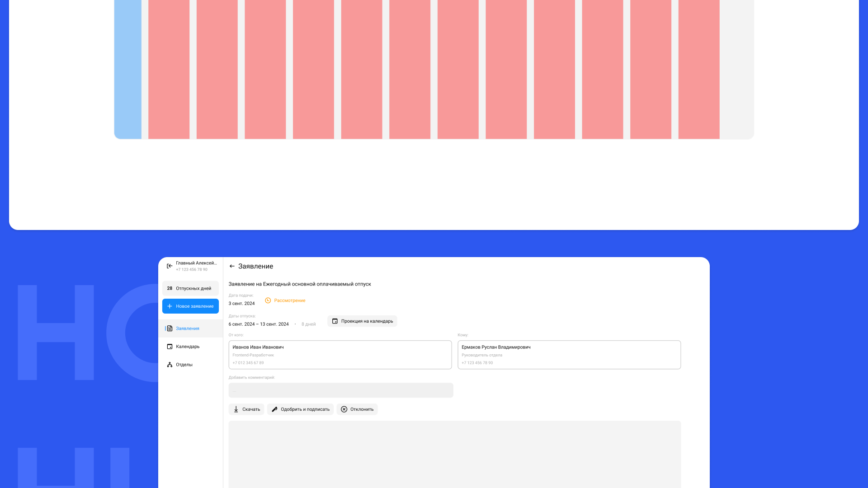Click the download icon on Скачать button

tap(236, 409)
